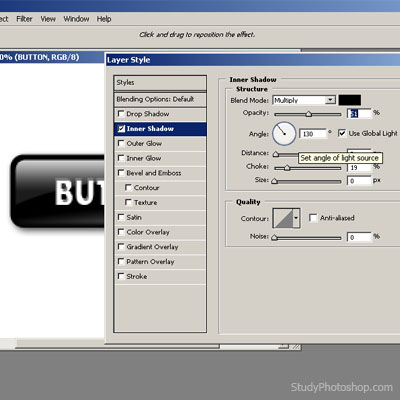Click the BUTTON graphic on the canvas
The image size is (400, 400).
click(57, 192)
